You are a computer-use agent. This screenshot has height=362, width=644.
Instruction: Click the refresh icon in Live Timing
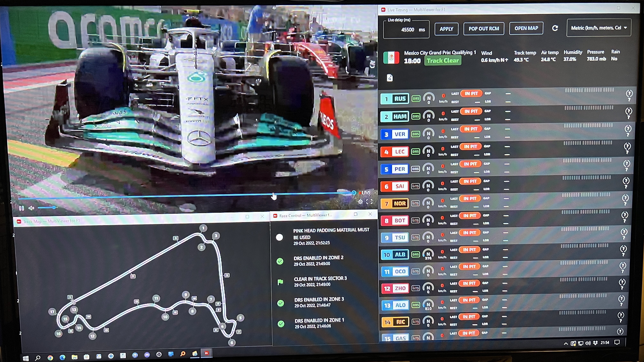(555, 28)
